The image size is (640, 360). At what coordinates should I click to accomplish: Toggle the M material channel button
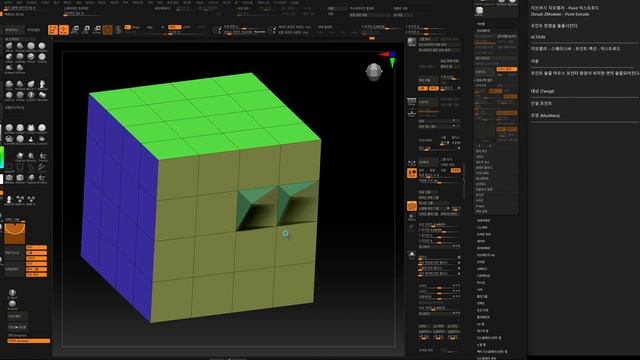162,27
